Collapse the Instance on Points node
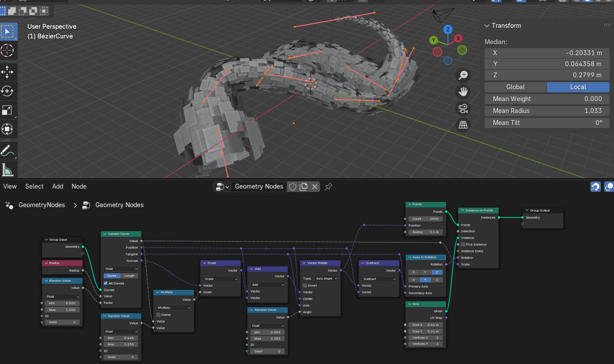This screenshot has height=364, width=614. point(462,211)
